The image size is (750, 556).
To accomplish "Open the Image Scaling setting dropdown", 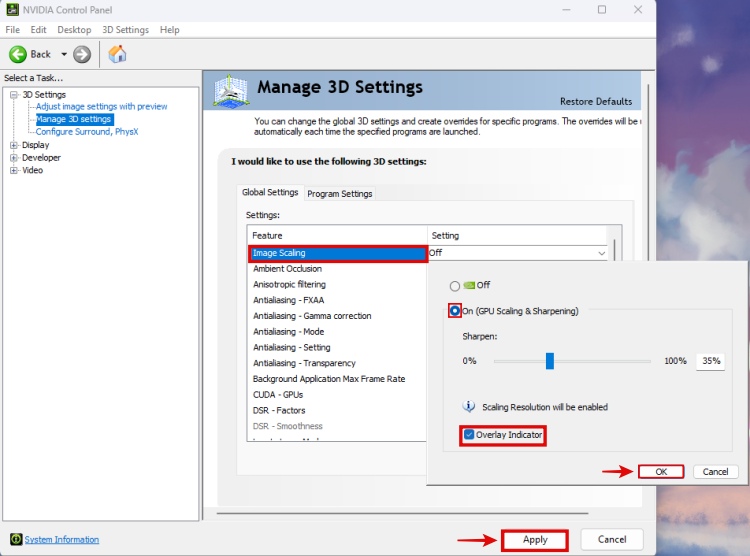I will 601,254.
